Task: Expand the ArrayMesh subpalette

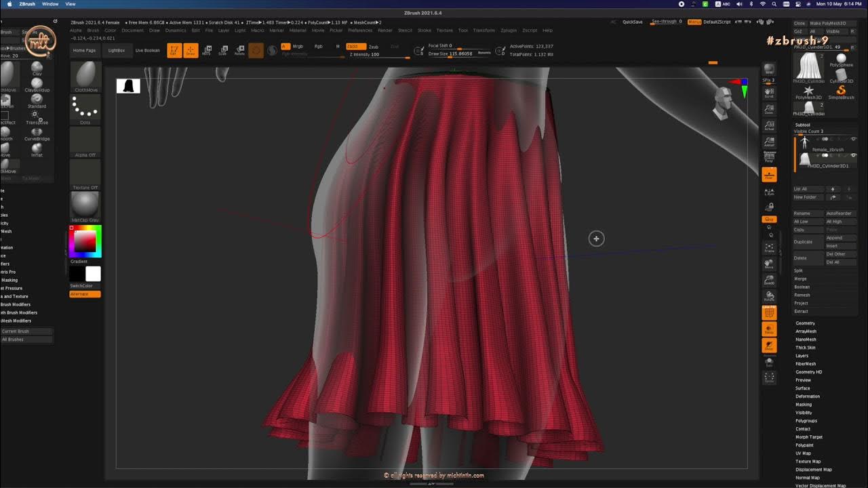Action: [x=806, y=331]
